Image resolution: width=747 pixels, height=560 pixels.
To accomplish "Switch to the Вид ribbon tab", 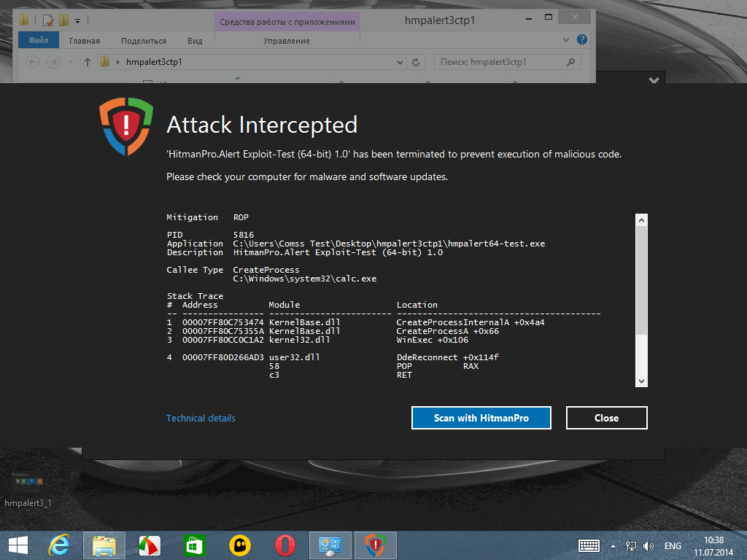I will tap(194, 40).
